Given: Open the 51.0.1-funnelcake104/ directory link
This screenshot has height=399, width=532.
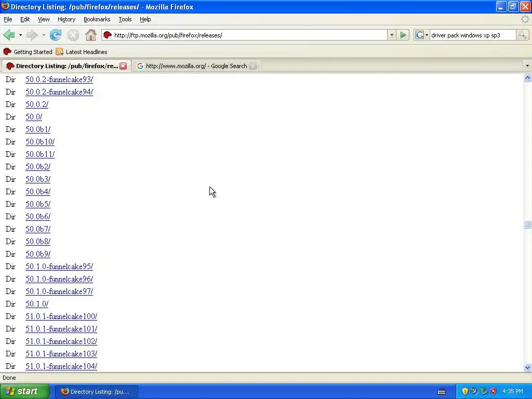Looking at the screenshot, I should pos(61,366).
